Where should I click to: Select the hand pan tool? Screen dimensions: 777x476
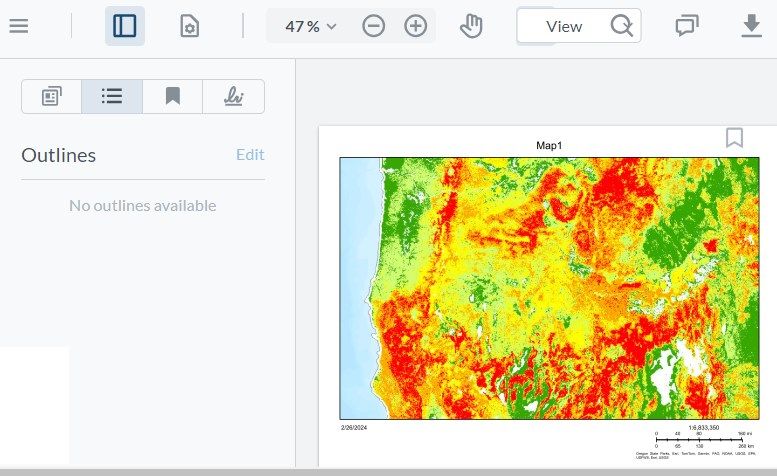click(471, 26)
